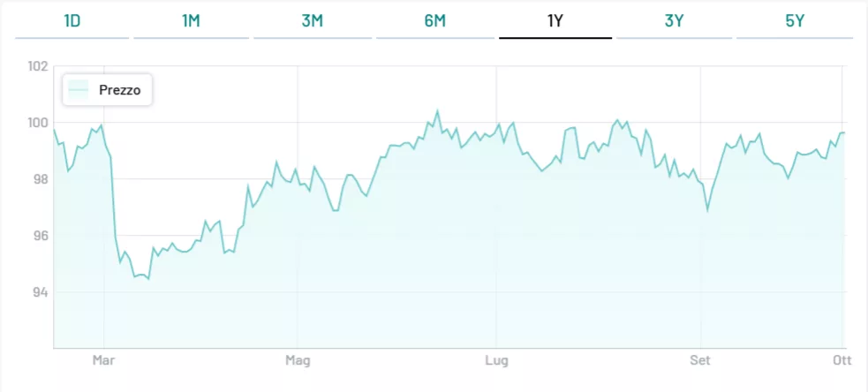Screen dimensions: 868x392
Task: Click the Mag month axis label
Action: tap(298, 361)
